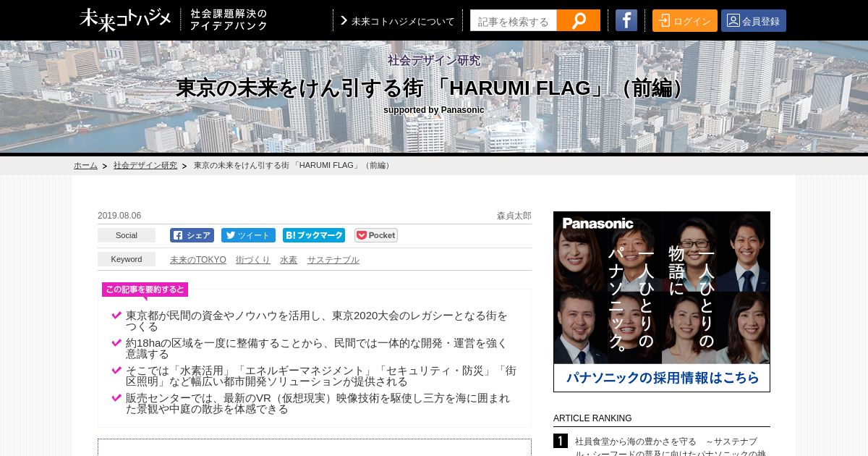The height and width of the screenshot is (456, 868).
Task: Bookmark with B! ブックマーク button
Action: click(x=314, y=235)
